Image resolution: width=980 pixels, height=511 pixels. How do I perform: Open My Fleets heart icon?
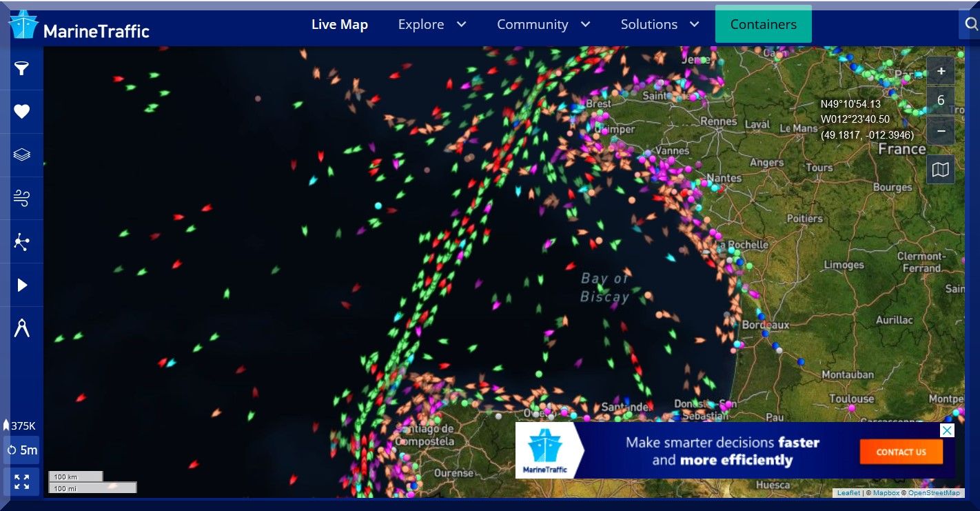coord(22,112)
